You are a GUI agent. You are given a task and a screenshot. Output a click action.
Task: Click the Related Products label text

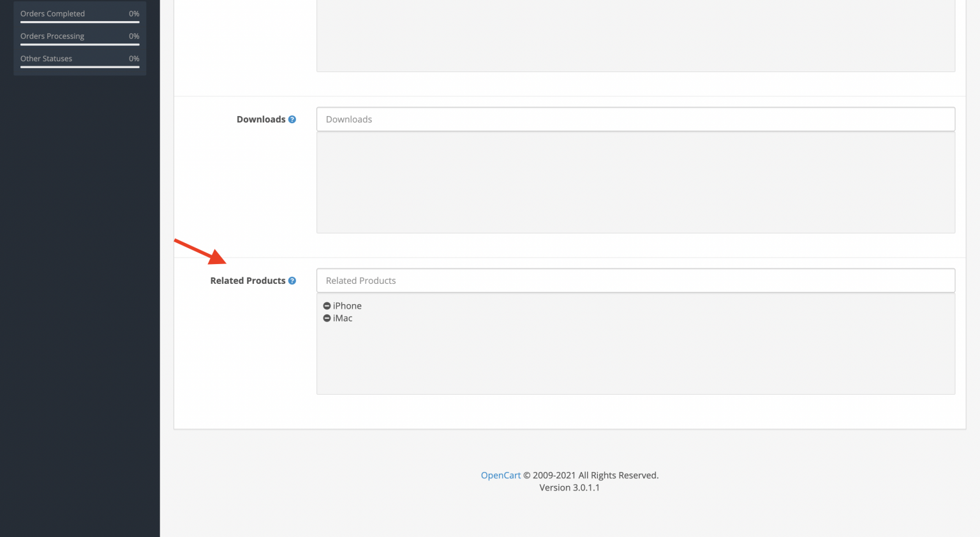[248, 281]
